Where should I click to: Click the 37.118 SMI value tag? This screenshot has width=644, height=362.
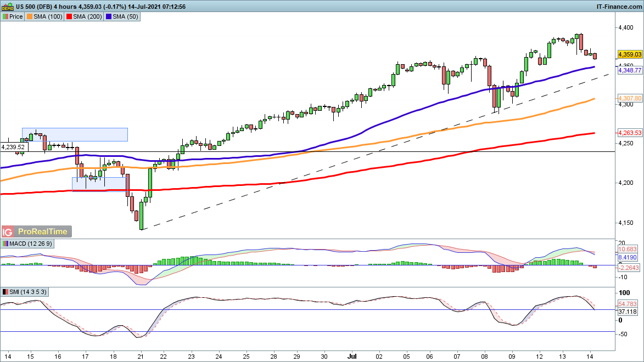tap(628, 312)
